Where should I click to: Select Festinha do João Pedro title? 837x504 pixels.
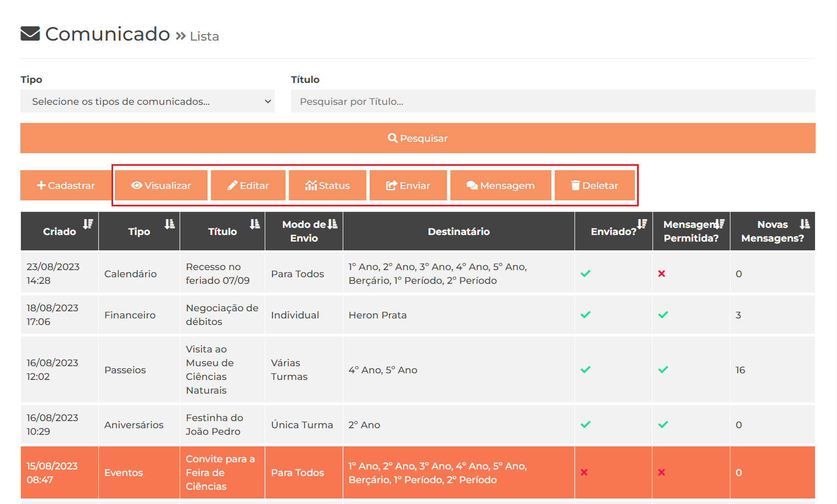tap(222, 424)
